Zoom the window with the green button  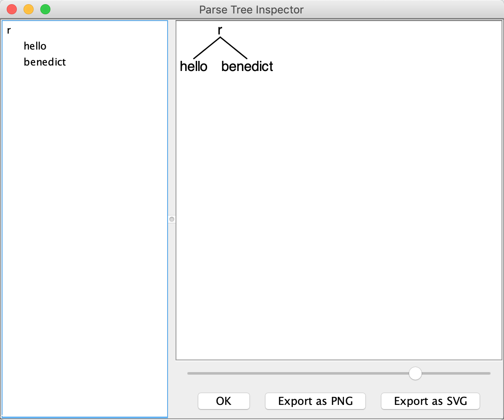click(x=45, y=8)
